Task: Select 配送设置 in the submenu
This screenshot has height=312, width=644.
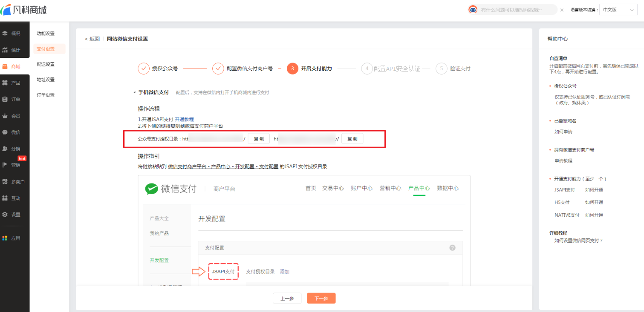Action: point(46,64)
